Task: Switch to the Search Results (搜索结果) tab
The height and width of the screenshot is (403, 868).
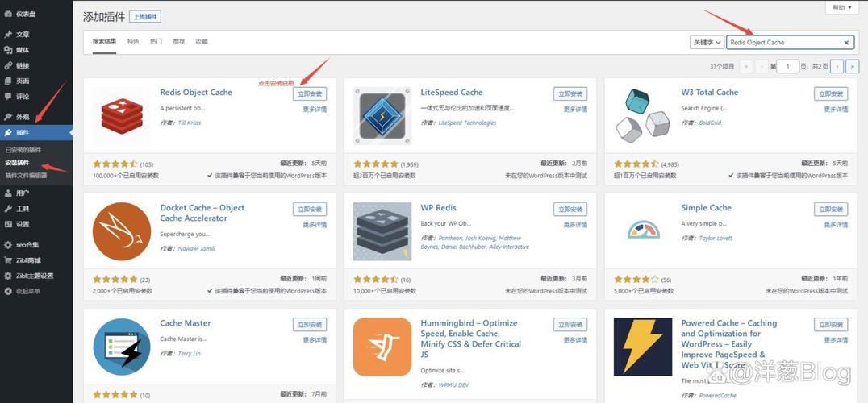Action: 104,41
